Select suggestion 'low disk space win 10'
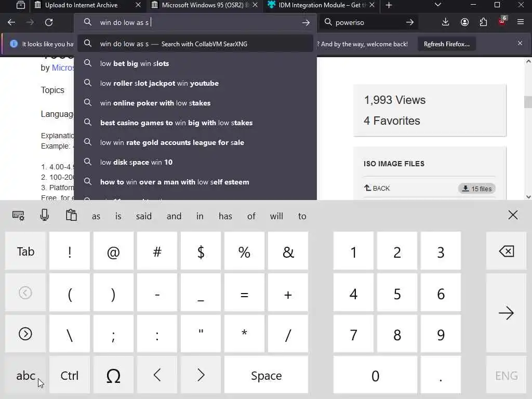Viewport: 532px width, 399px height. [195, 162]
